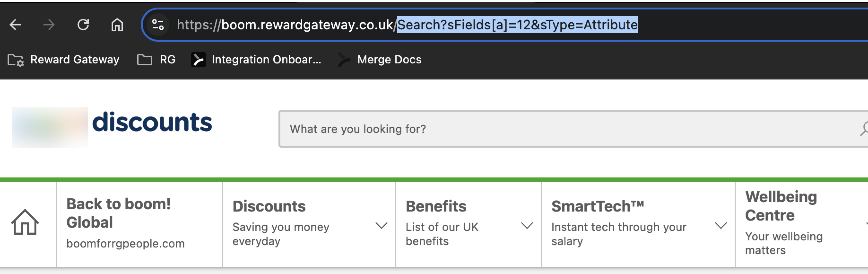
Task: Reload the current page
Action: (x=83, y=25)
